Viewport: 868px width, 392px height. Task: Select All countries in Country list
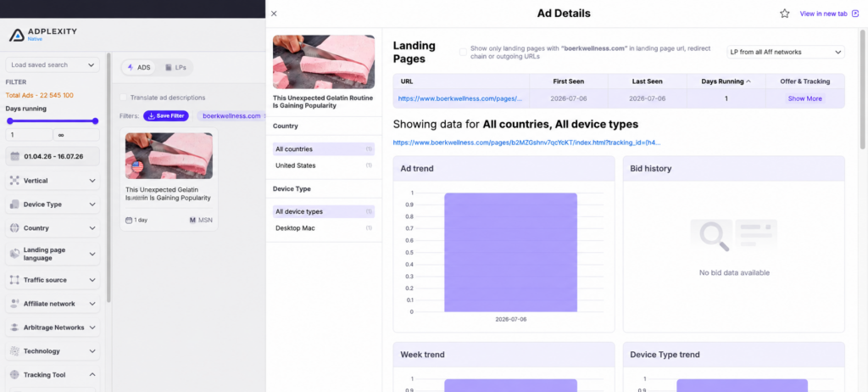[x=324, y=149]
